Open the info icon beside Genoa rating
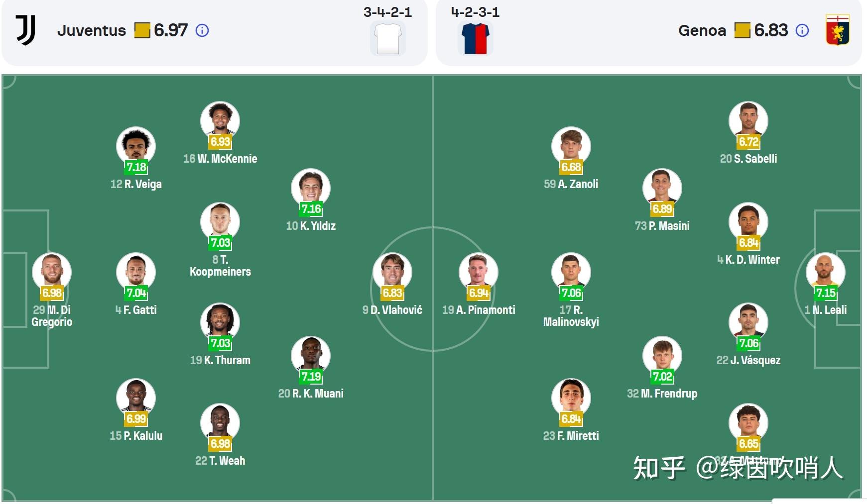The image size is (867, 504). pos(802,31)
